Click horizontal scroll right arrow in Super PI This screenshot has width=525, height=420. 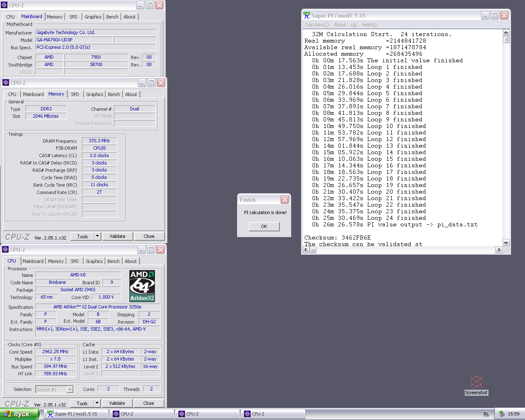(499, 250)
